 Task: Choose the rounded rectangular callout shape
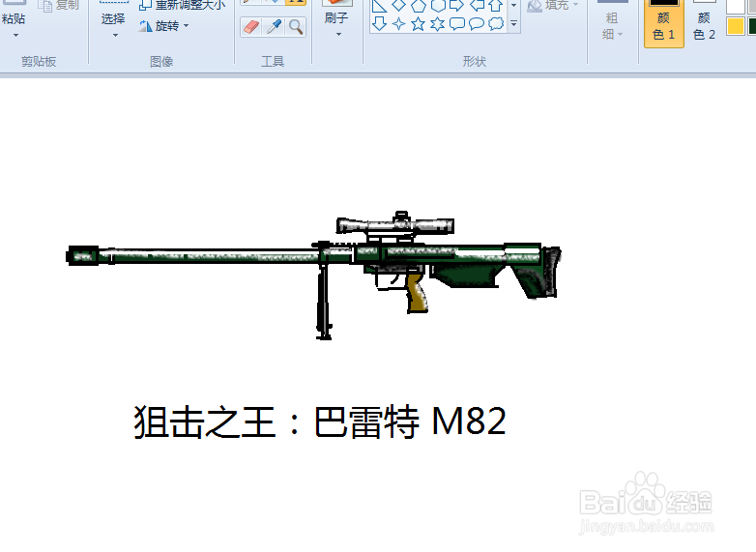pyautogui.click(x=456, y=23)
